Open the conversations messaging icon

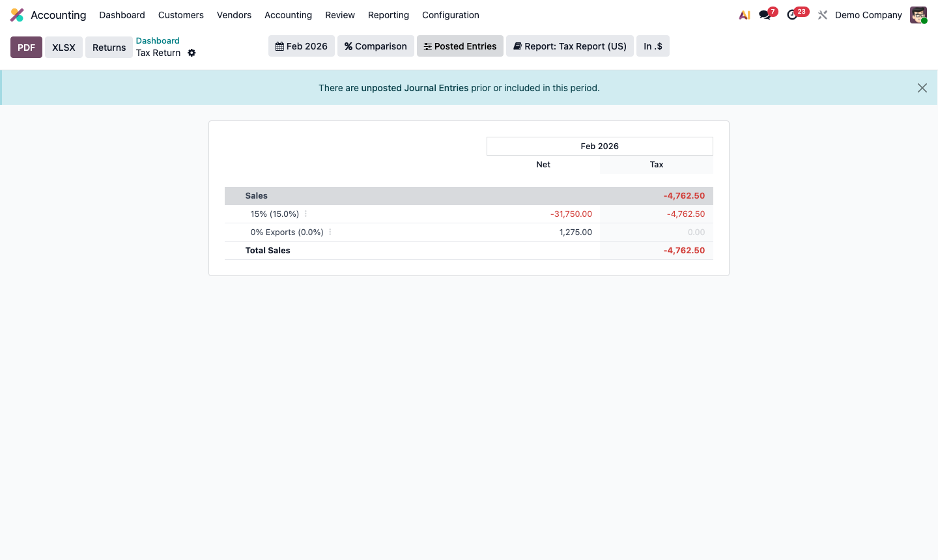tap(763, 14)
